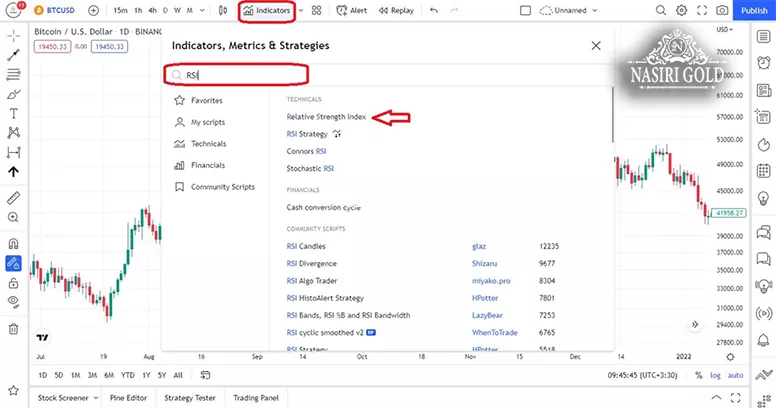Add the Connors RSI indicator

coord(306,152)
